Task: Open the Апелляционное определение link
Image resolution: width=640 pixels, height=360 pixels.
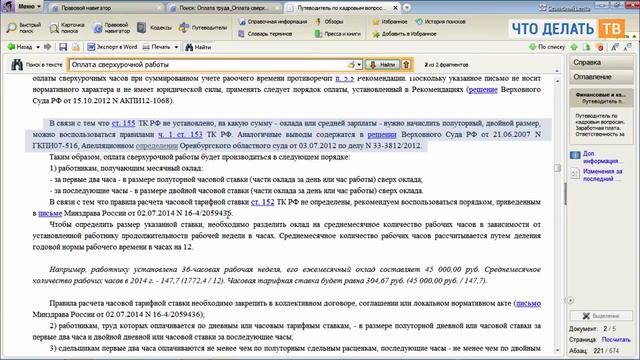Action: 157,146
